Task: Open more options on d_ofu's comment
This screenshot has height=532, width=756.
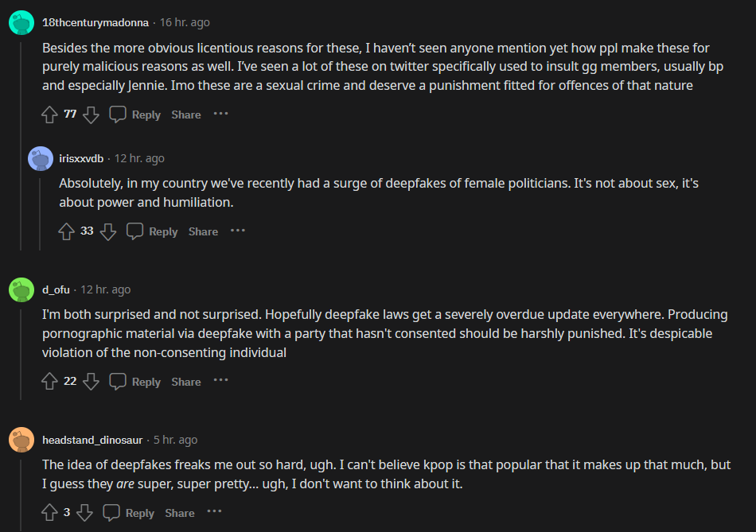Action: 220,381
